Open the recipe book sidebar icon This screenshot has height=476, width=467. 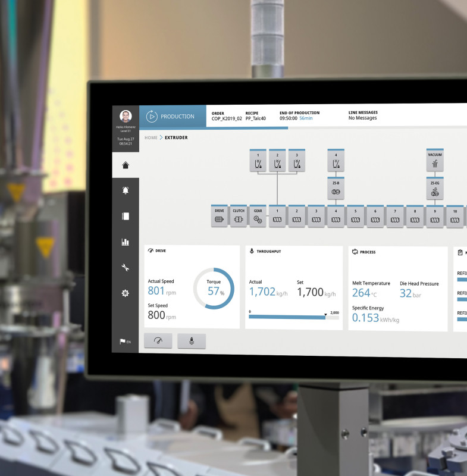(x=126, y=216)
